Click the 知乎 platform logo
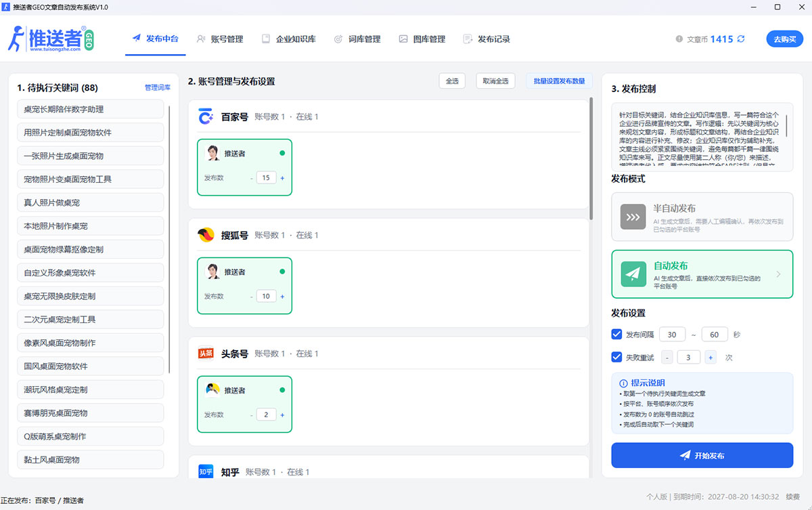 [x=206, y=471]
